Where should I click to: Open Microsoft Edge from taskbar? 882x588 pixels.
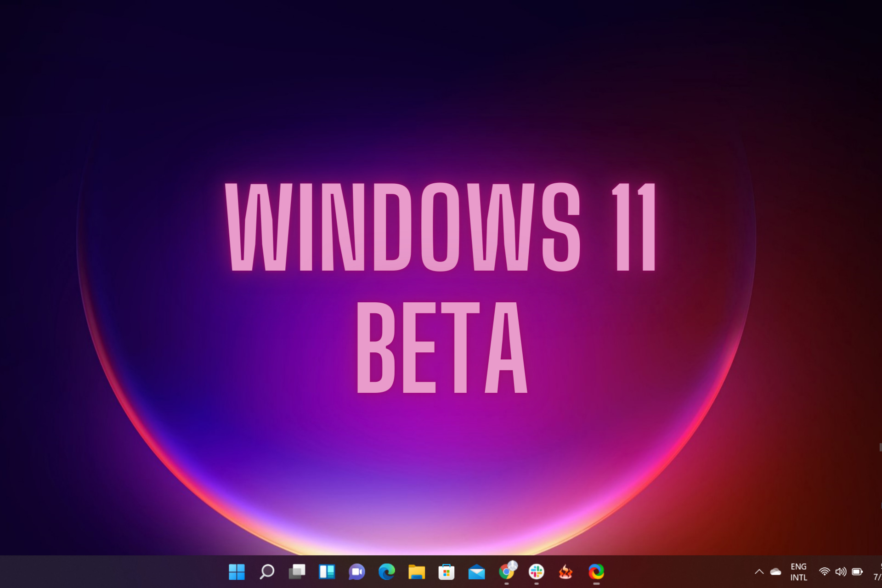point(386,572)
